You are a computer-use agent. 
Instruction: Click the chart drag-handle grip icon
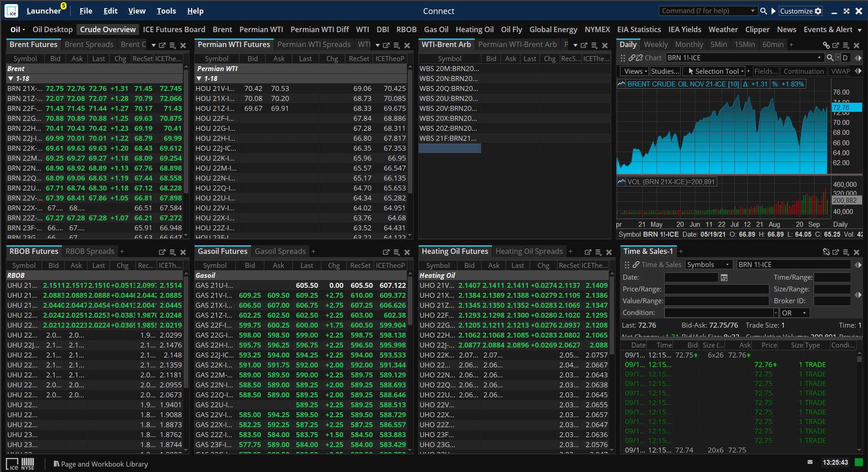(623, 57)
